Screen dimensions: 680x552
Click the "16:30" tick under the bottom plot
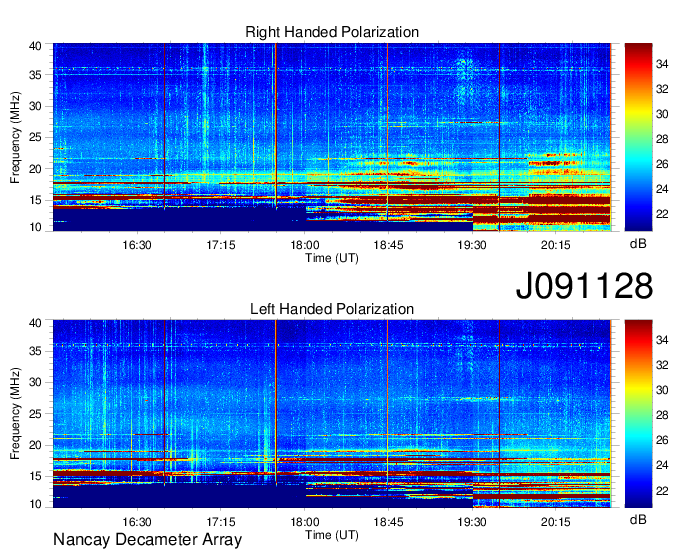pyautogui.click(x=137, y=522)
